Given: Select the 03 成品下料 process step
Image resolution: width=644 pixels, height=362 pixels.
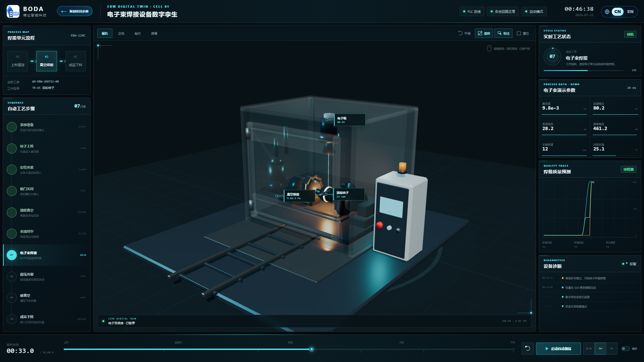Looking at the screenshot, I should pyautogui.click(x=75, y=61).
